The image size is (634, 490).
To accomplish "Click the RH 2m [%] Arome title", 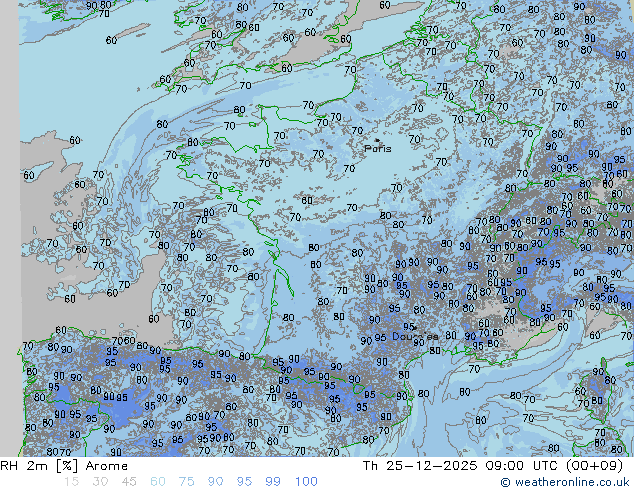I will point(64,466).
